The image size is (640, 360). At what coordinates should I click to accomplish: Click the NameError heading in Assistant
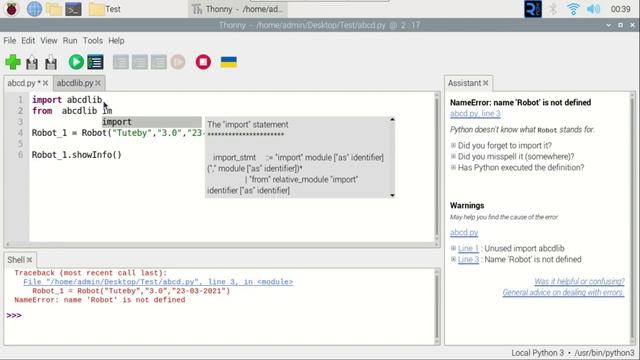pyautogui.click(x=520, y=102)
